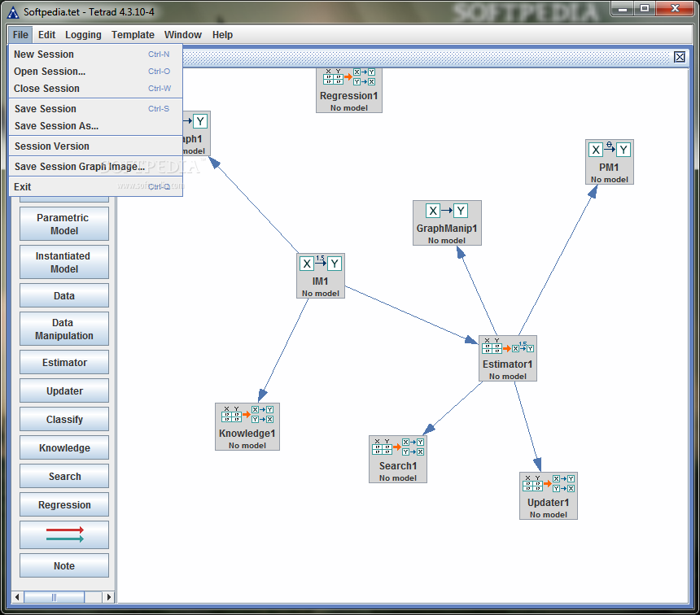Select the GraphManip1 node
Viewport: 700px width, 615px height.
(x=447, y=223)
